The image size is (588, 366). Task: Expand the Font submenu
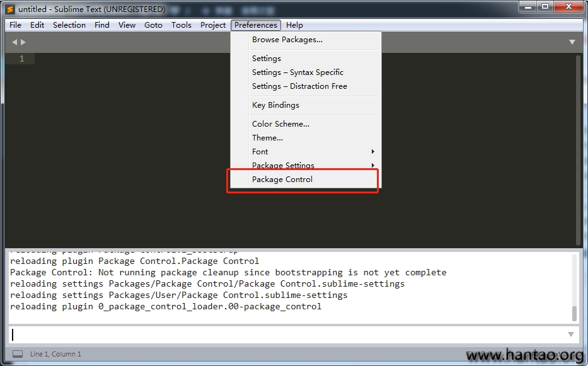313,152
